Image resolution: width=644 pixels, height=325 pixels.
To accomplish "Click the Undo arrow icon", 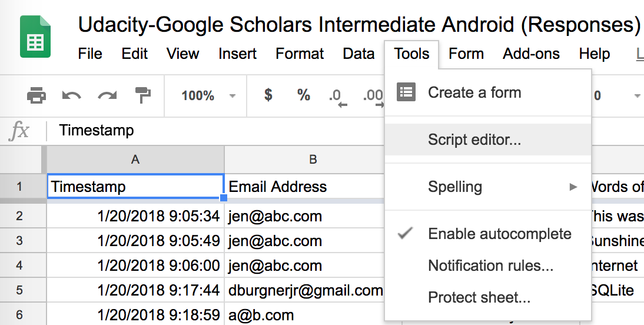I will (71, 95).
